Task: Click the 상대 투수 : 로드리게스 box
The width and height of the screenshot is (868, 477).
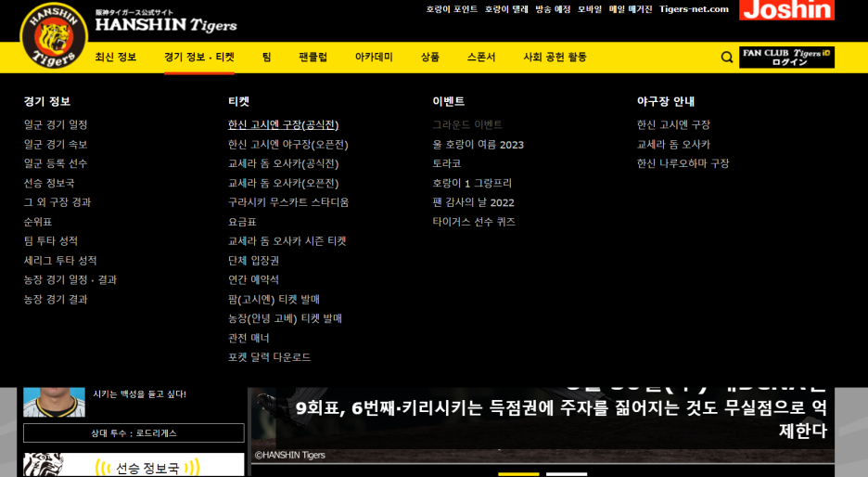Action: coord(134,433)
